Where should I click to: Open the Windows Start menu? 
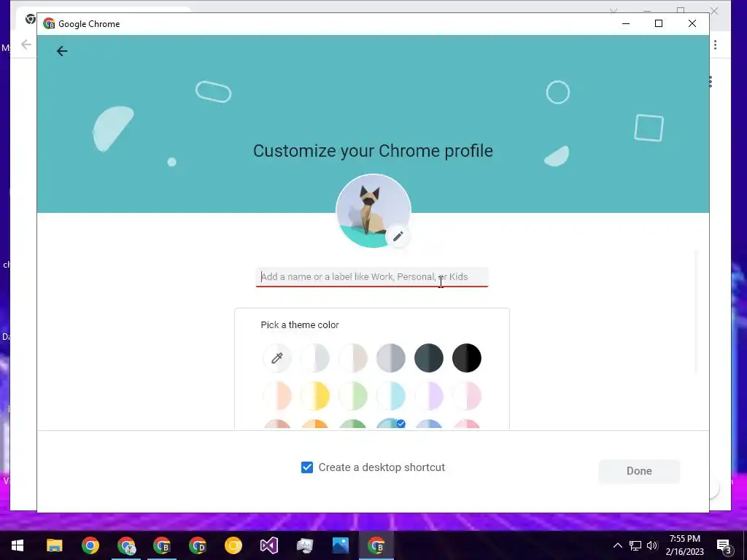pyautogui.click(x=18, y=545)
